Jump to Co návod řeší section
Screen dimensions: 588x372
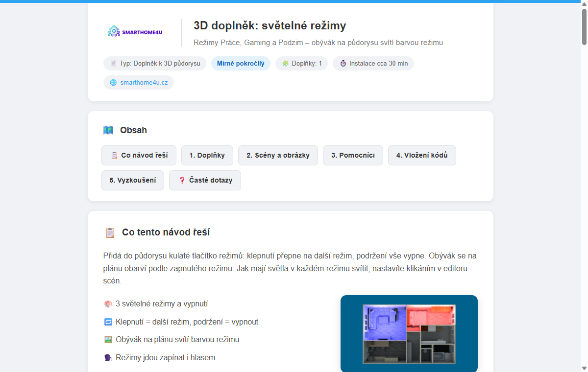(139, 155)
